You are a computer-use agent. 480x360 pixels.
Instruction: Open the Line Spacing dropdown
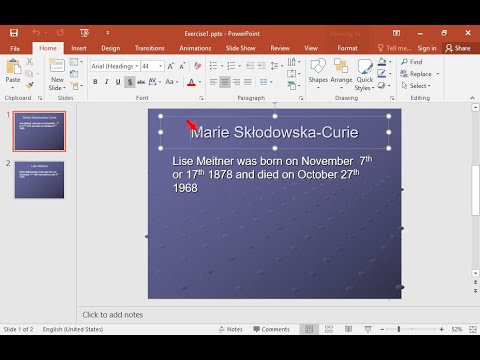tap(277, 66)
